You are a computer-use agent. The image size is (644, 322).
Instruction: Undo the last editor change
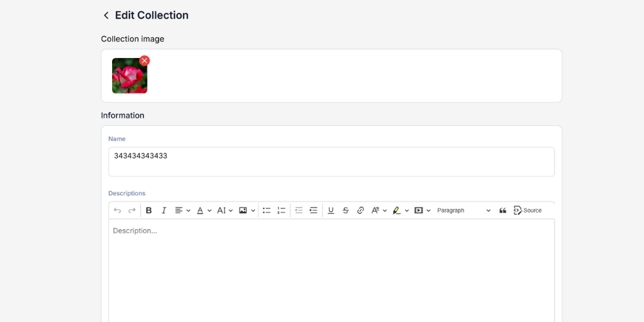(117, 211)
